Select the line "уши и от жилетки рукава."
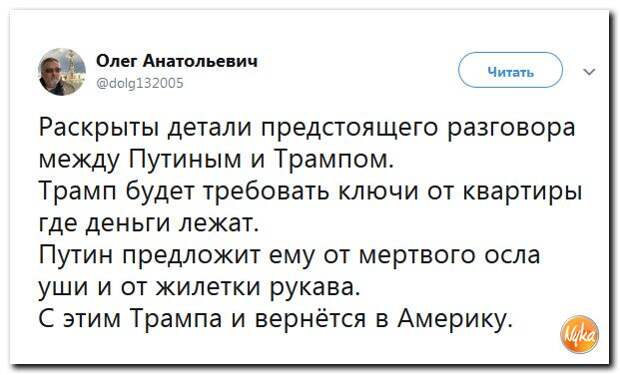 [x=199, y=287]
